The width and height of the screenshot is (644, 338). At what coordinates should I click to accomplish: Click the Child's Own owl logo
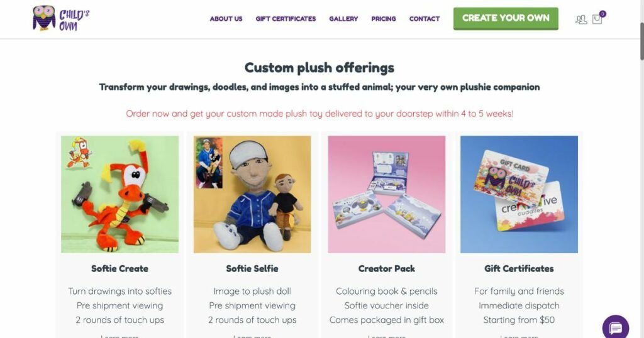(61, 18)
